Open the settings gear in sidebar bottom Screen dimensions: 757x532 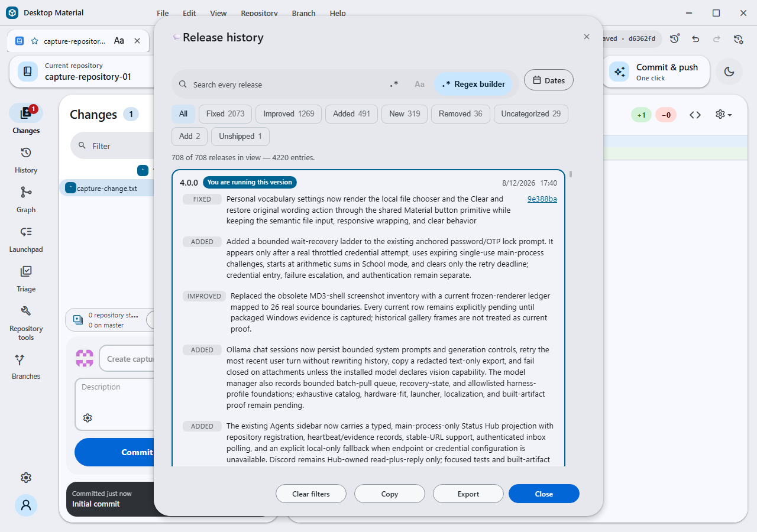coord(26,478)
